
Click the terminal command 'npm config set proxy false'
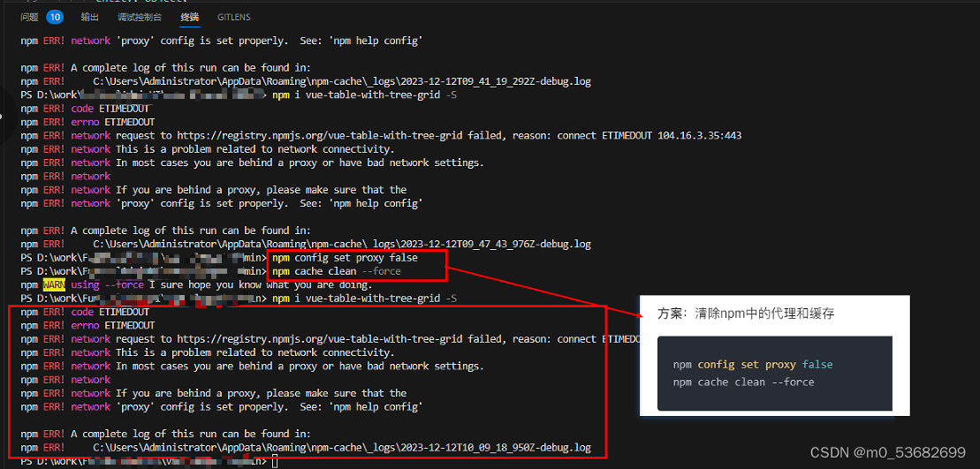tap(345, 257)
